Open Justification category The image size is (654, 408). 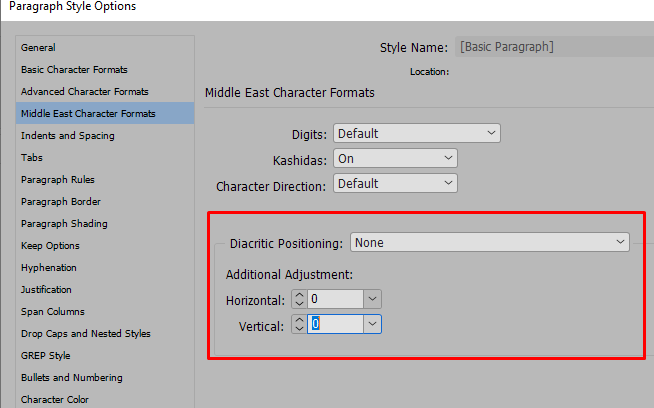click(x=105, y=290)
